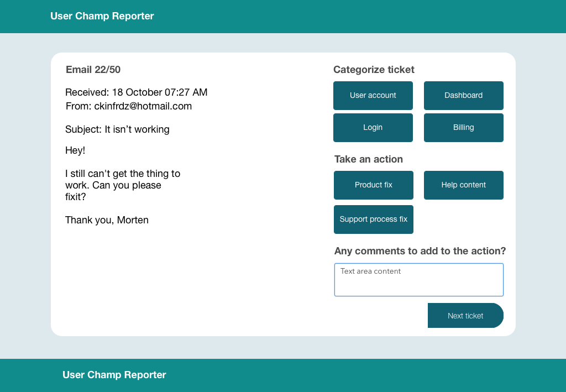The width and height of the screenshot is (566, 392).
Task: Click User Champ Reporter footer title
Action: coord(114,375)
